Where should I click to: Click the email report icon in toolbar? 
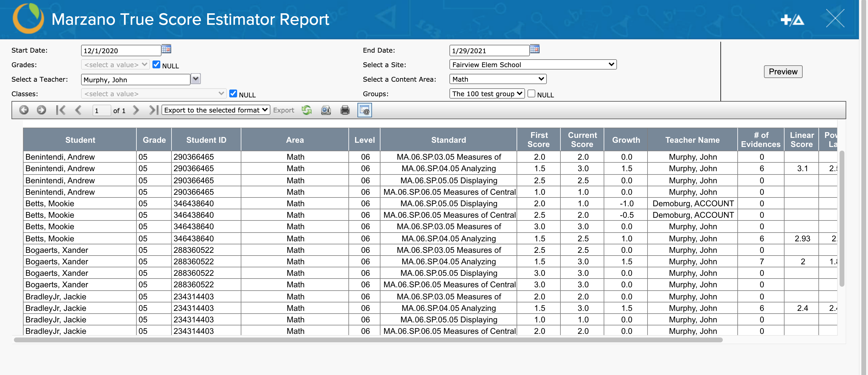coord(364,110)
